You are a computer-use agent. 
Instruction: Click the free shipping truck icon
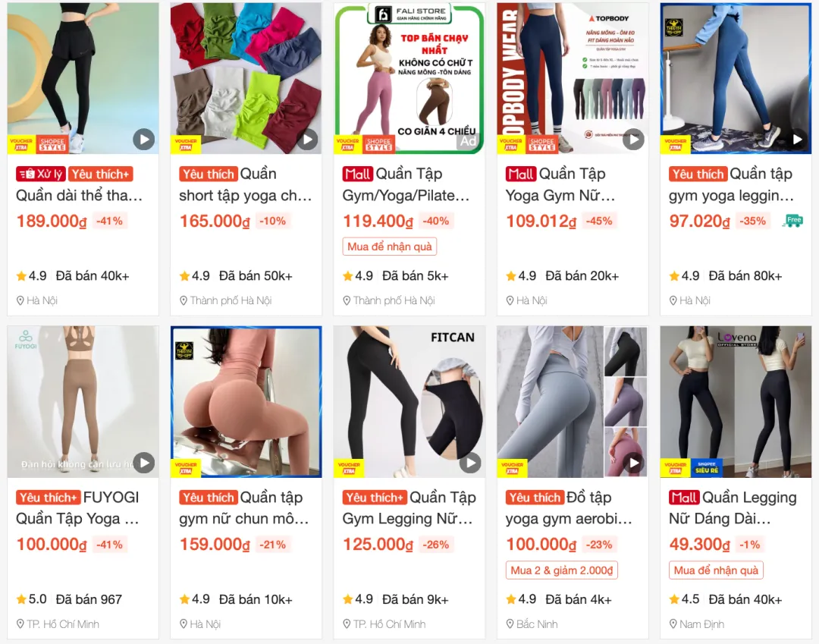[x=792, y=221]
